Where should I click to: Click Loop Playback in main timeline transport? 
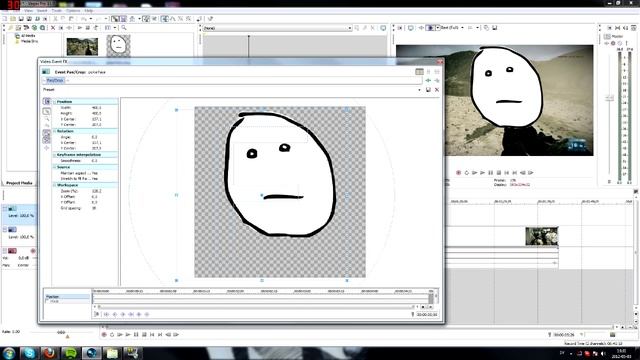pyautogui.click(x=112, y=335)
